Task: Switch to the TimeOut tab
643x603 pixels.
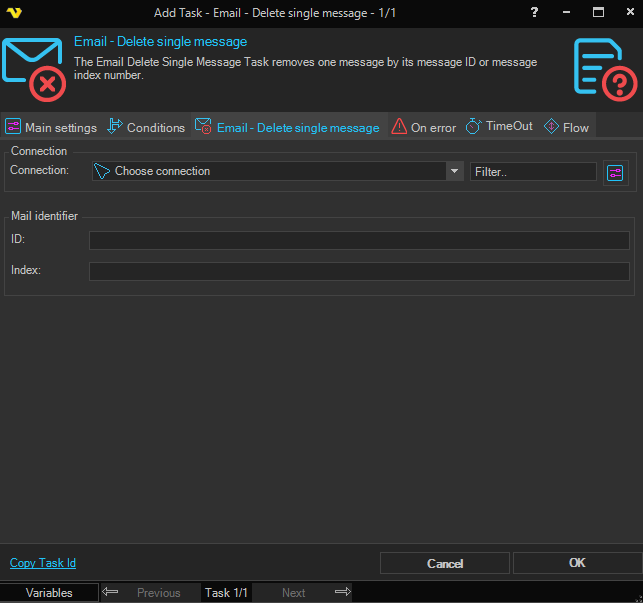Action: click(500, 127)
